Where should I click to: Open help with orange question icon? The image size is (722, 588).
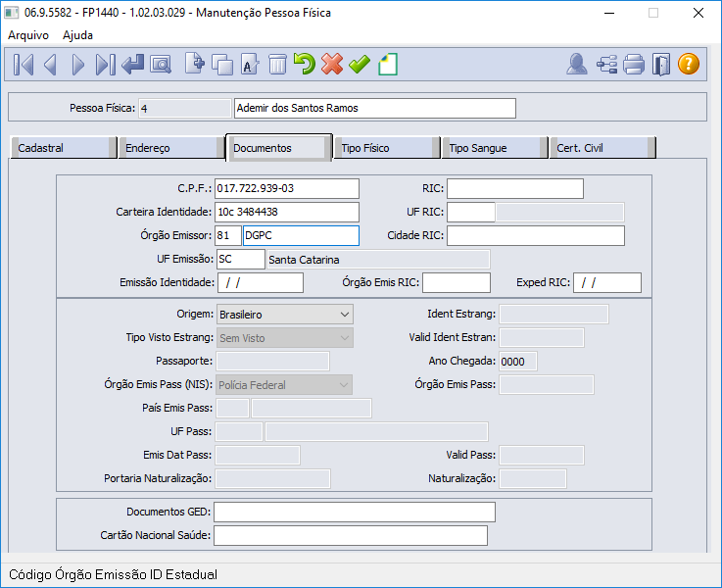pos(689,64)
